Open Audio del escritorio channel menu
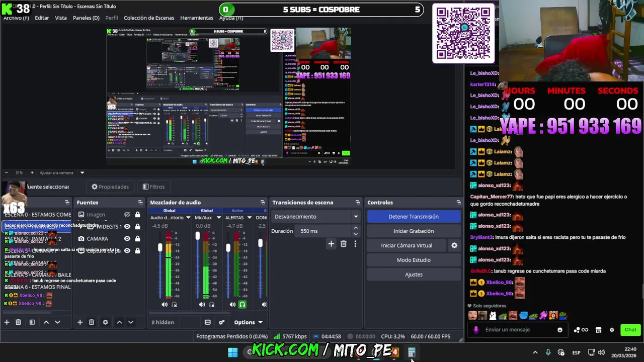Screen dimensions: 644x362 (188, 218)
